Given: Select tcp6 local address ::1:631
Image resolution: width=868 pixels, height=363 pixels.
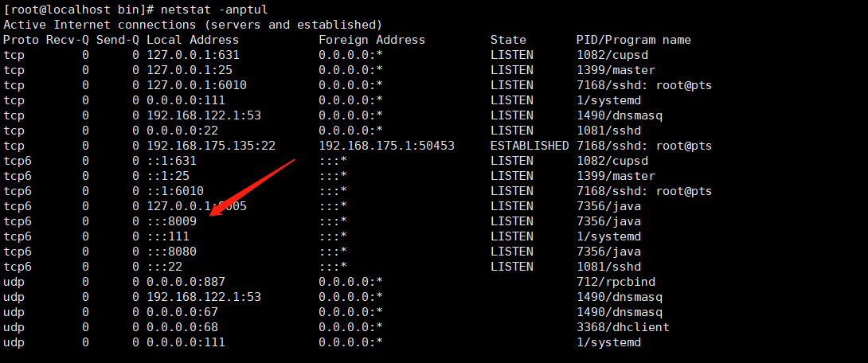Looking at the screenshot, I should (171, 161).
